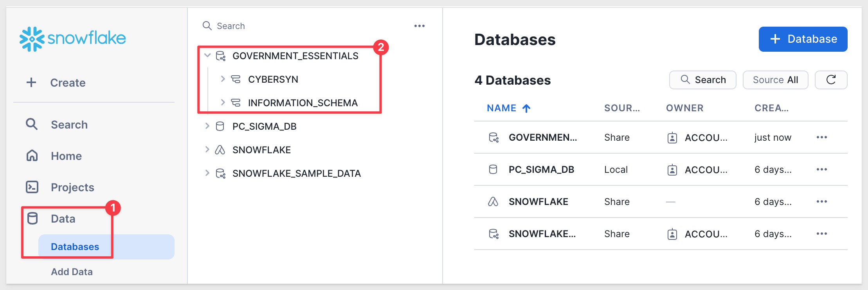The image size is (868, 290).
Task: Open more actions for SNOWFLAKE... sample data row
Action: (822, 234)
